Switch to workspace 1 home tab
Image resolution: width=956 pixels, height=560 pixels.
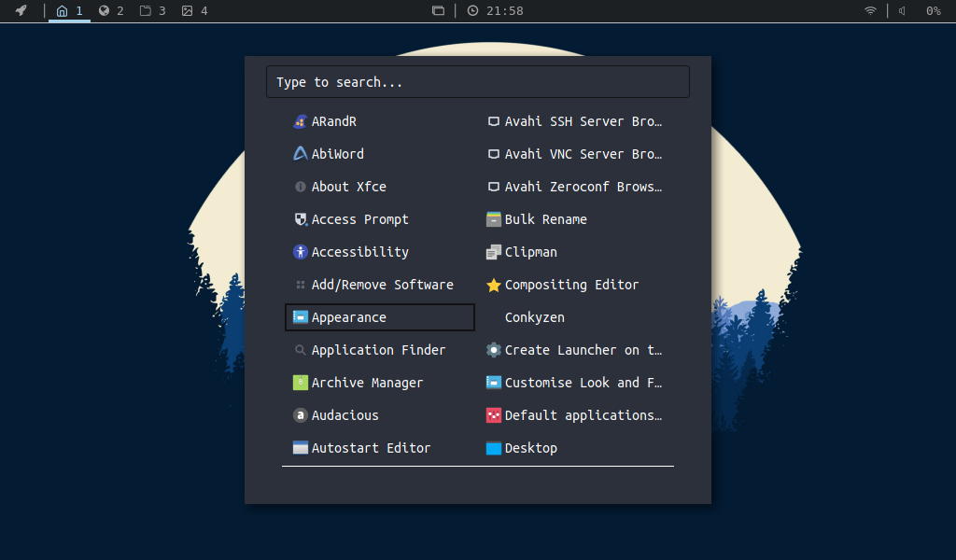[69, 11]
